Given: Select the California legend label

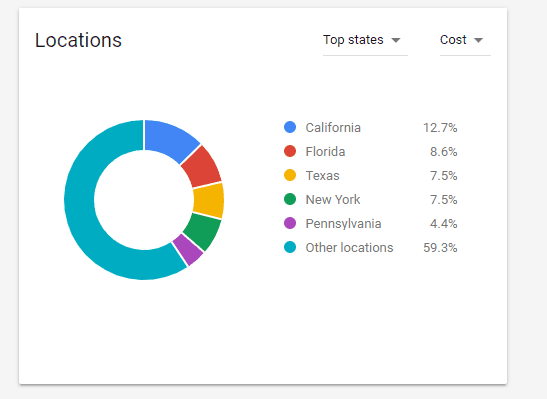Looking at the screenshot, I should (333, 128).
